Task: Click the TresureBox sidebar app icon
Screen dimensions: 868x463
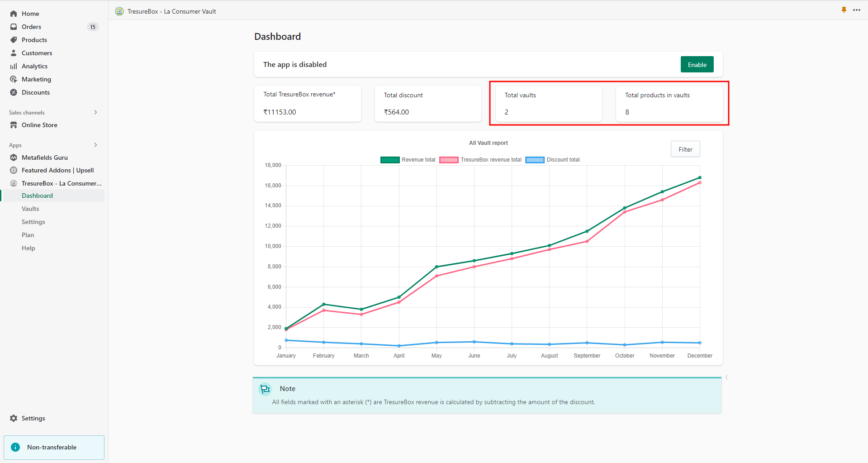Action: pyautogui.click(x=14, y=183)
